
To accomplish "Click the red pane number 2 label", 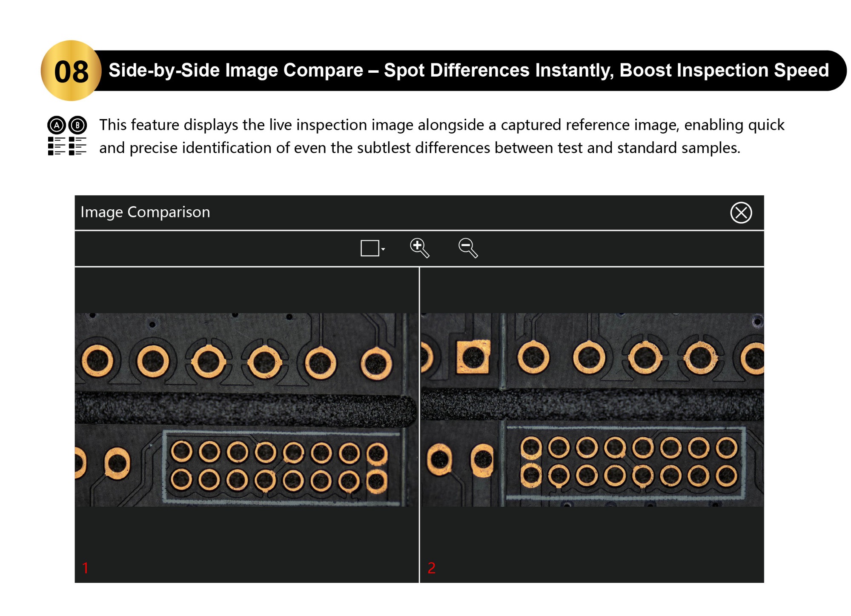I will [x=431, y=568].
